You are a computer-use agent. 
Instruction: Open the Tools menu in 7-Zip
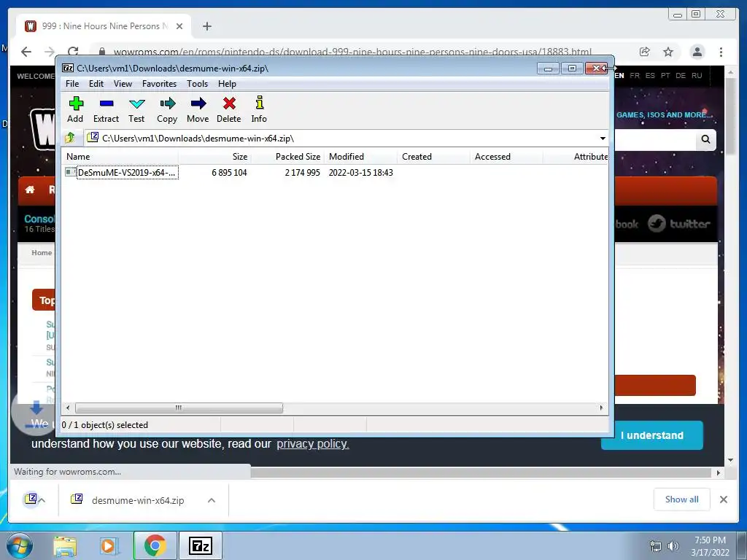click(197, 84)
